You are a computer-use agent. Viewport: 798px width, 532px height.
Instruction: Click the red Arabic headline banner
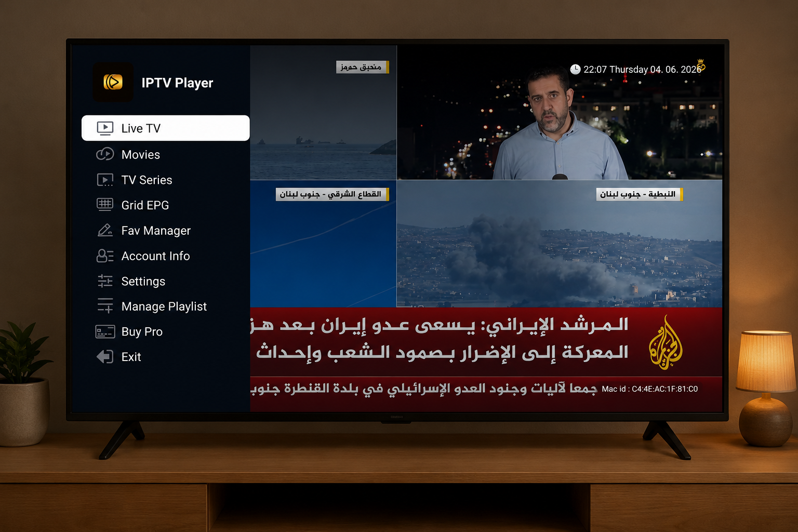[486, 342]
